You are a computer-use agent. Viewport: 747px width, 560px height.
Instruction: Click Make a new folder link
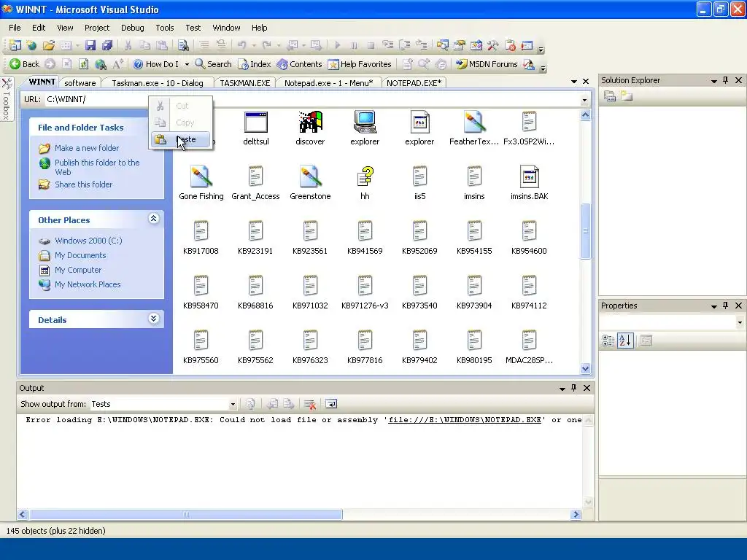(87, 148)
